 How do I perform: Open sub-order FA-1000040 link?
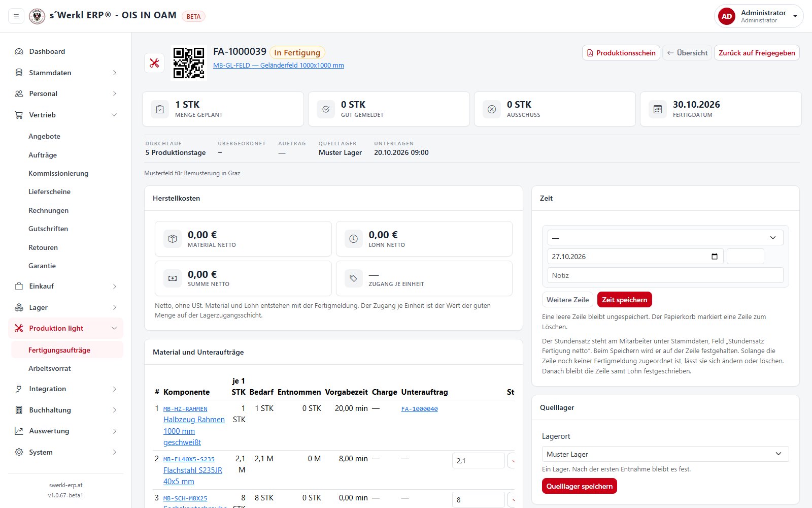[x=419, y=409]
